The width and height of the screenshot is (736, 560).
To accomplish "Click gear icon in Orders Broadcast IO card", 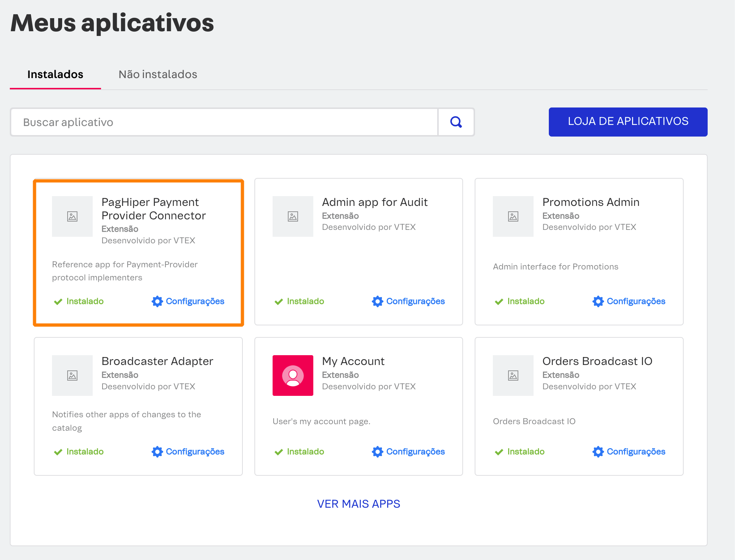I will click(598, 452).
